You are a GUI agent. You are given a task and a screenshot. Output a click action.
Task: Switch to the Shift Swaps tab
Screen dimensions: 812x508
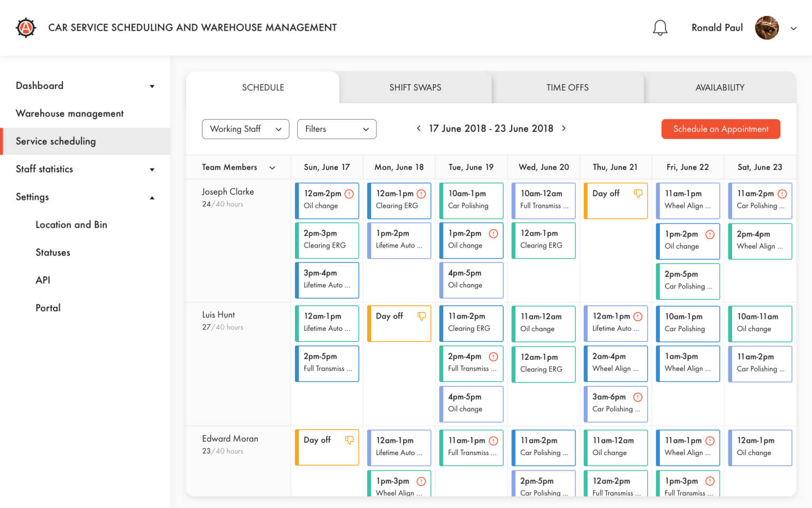tap(415, 88)
